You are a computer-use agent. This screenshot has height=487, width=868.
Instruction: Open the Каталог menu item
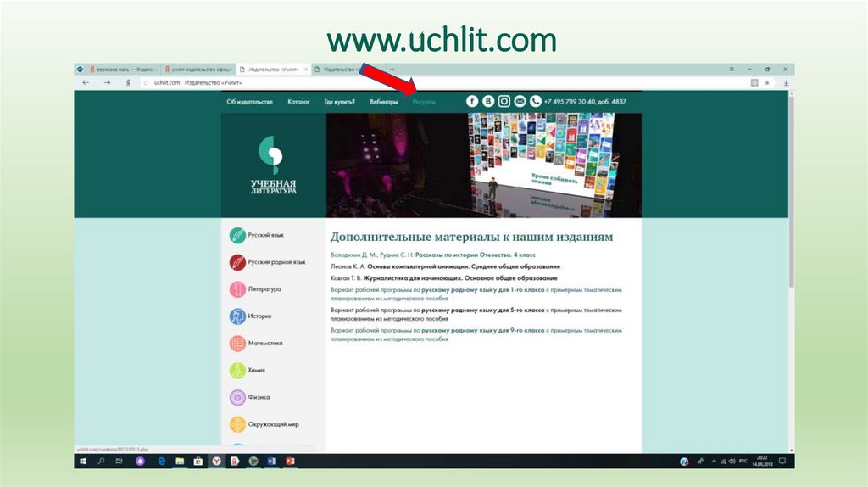tap(298, 102)
